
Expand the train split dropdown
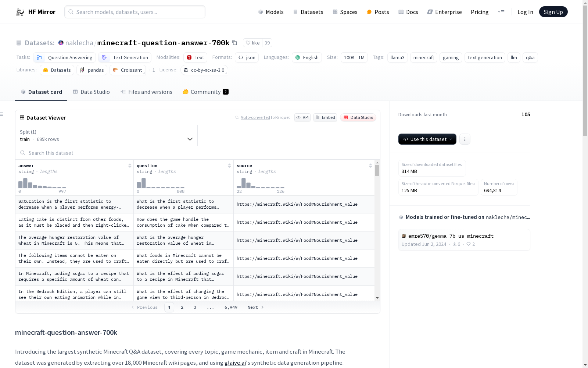coord(107,135)
